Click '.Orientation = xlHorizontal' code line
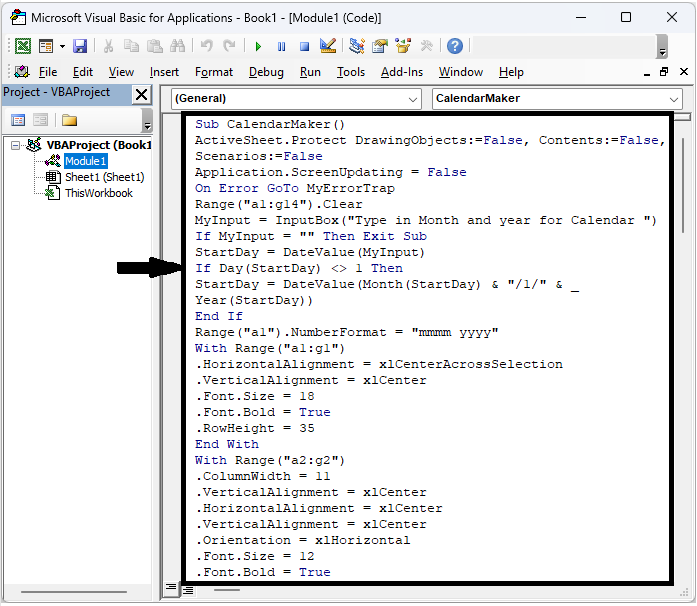The height and width of the screenshot is (606, 697). pyautogui.click(x=303, y=540)
